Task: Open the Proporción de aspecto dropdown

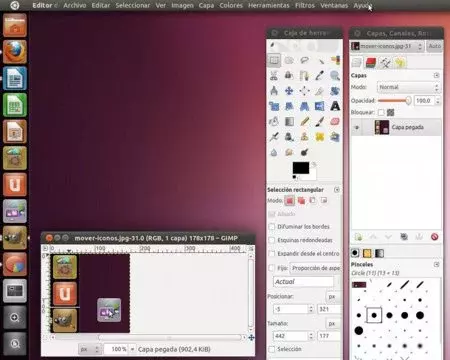Action: (x=315, y=268)
